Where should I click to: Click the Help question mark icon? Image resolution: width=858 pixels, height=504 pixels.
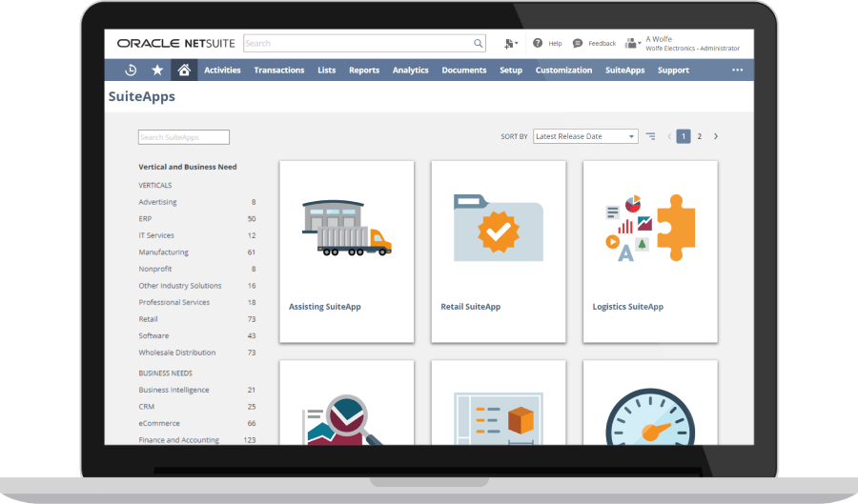coord(538,43)
